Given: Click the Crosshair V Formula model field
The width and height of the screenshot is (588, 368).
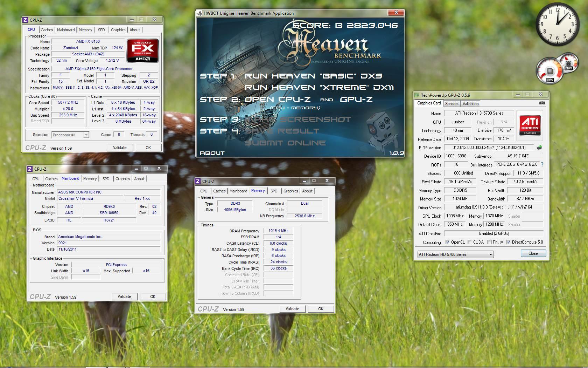Looking at the screenshot, I should coord(90,199).
